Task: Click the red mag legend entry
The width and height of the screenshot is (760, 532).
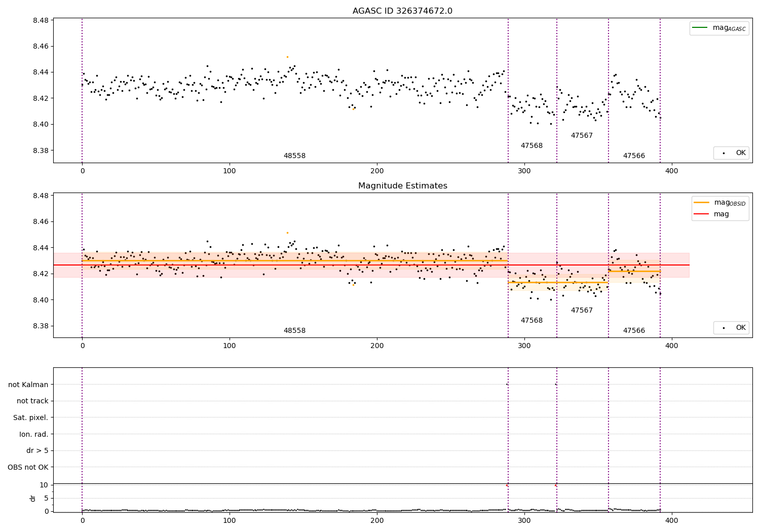Action: pyautogui.click(x=711, y=214)
